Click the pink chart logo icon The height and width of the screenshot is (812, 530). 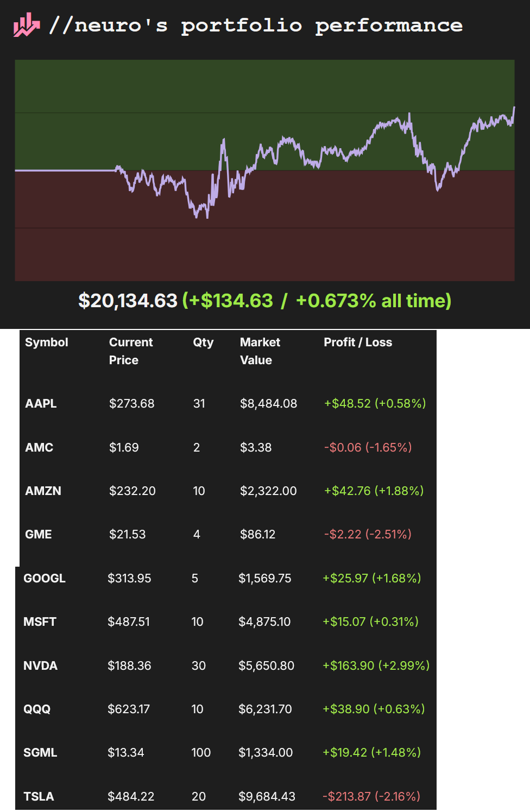pyautogui.click(x=27, y=25)
